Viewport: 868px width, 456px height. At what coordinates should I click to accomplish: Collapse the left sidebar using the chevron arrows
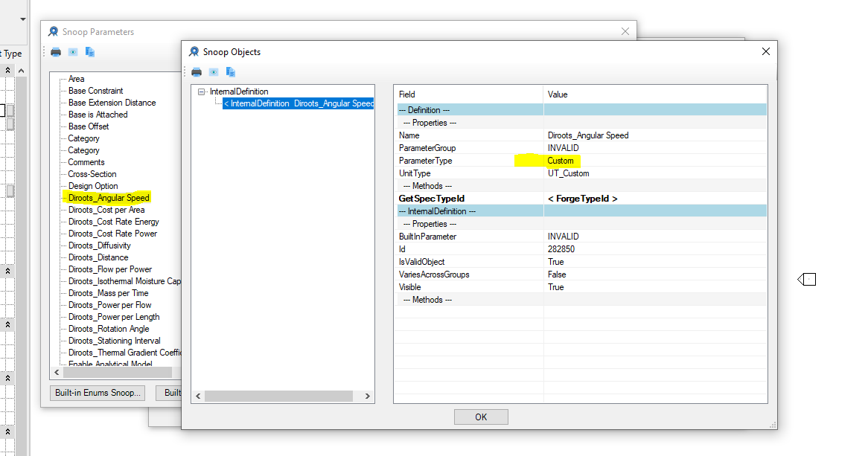click(x=6, y=69)
